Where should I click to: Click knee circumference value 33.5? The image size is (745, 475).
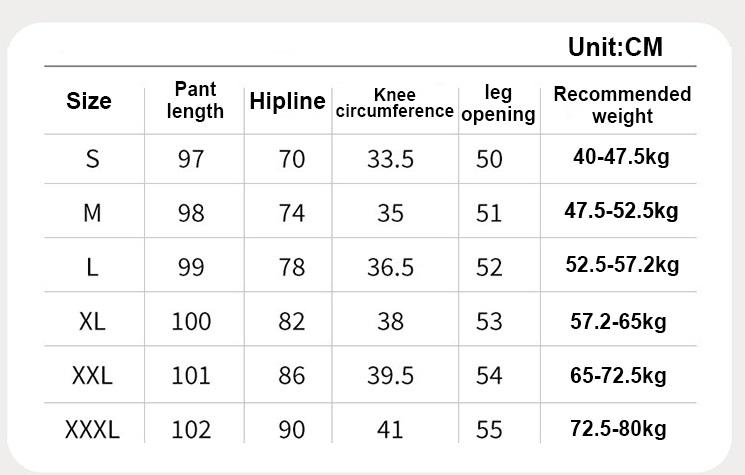pyautogui.click(x=391, y=159)
